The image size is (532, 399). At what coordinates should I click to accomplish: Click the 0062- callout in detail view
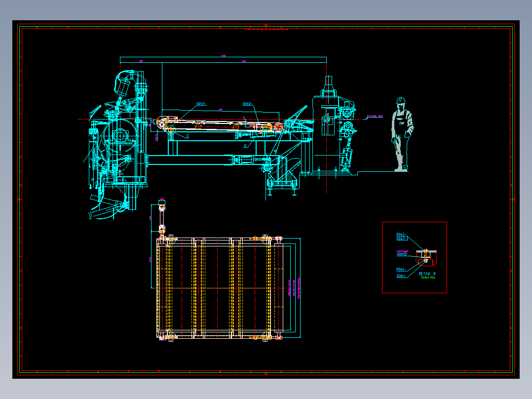click(401, 234)
